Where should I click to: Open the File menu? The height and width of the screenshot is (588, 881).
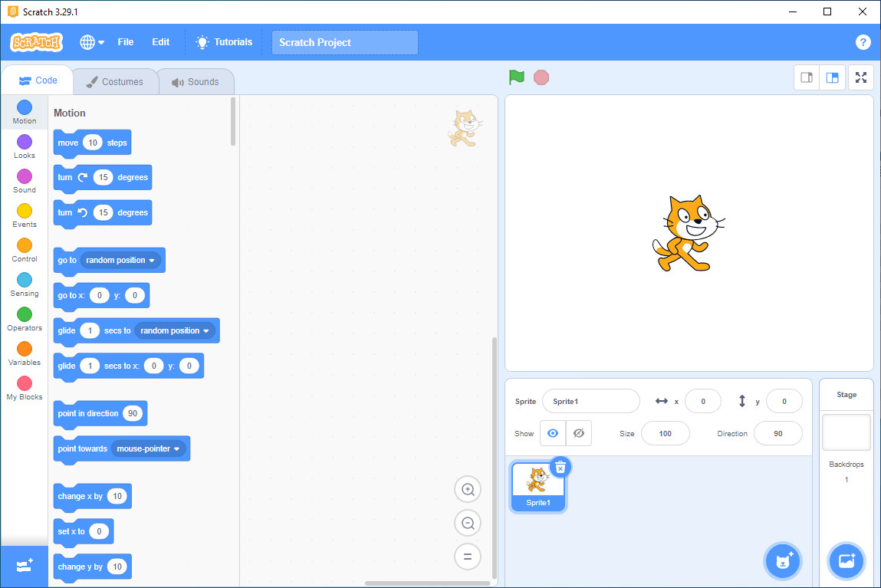[x=126, y=42]
